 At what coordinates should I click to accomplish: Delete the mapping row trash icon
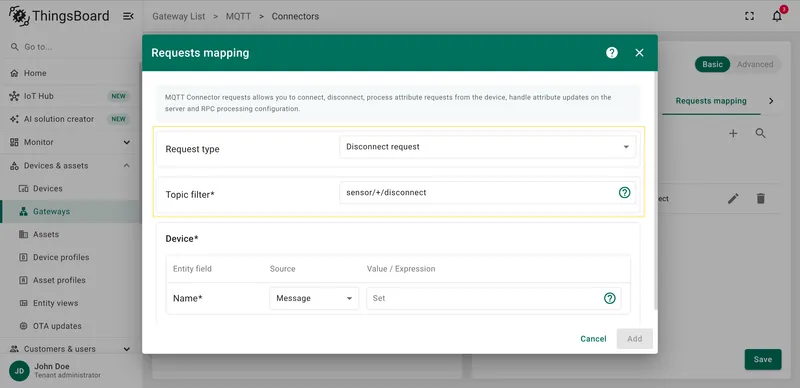[x=760, y=199]
